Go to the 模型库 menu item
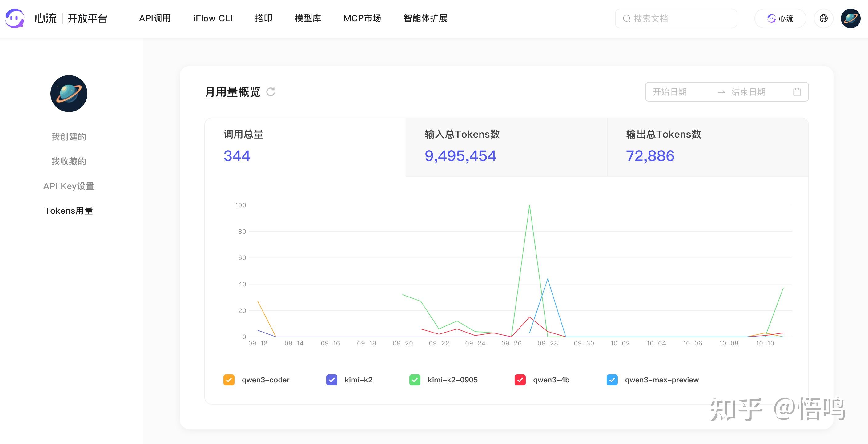This screenshot has height=444, width=868. 307,18
